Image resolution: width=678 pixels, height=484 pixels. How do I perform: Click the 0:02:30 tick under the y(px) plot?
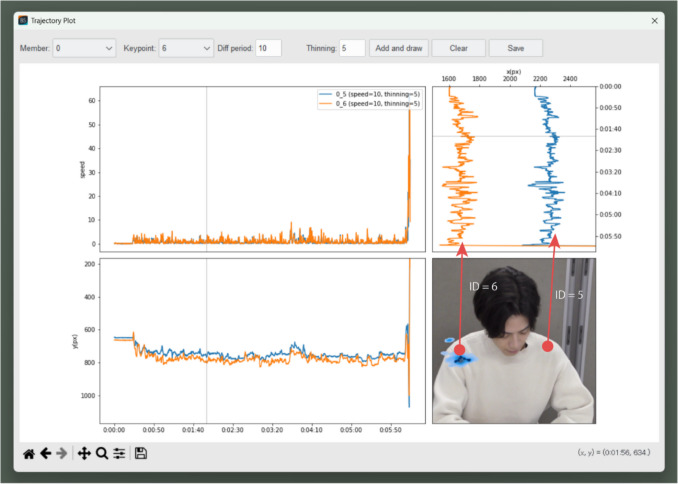pos(233,430)
